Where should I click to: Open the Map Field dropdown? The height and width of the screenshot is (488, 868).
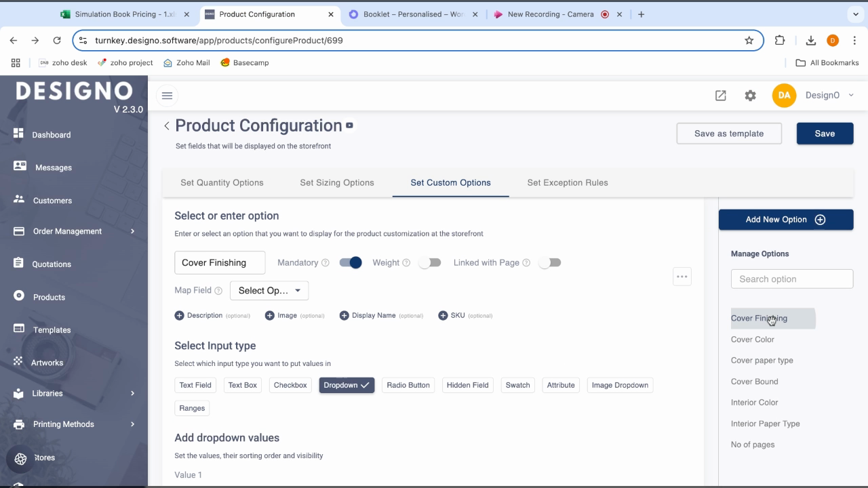[x=269, y=290]
